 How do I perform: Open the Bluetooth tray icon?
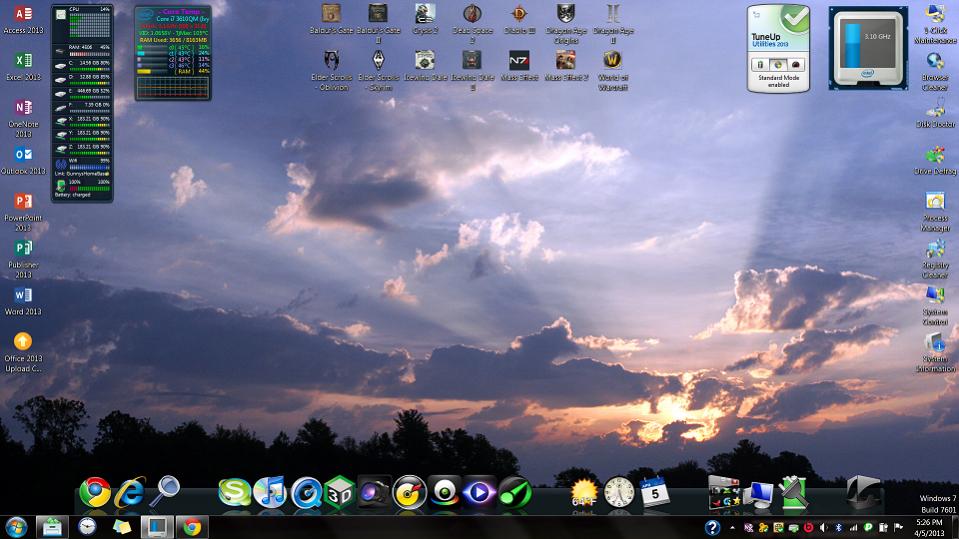point(839,527)
